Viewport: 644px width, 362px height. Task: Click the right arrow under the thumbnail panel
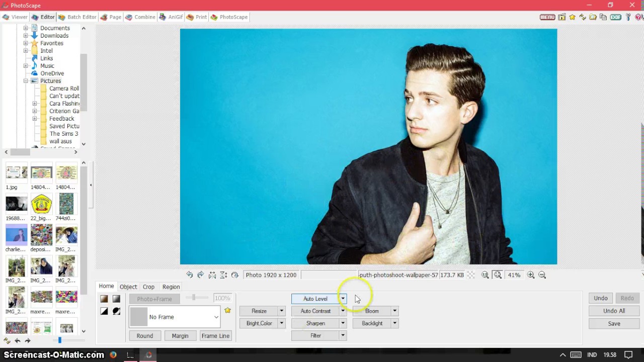click(28, 341)
